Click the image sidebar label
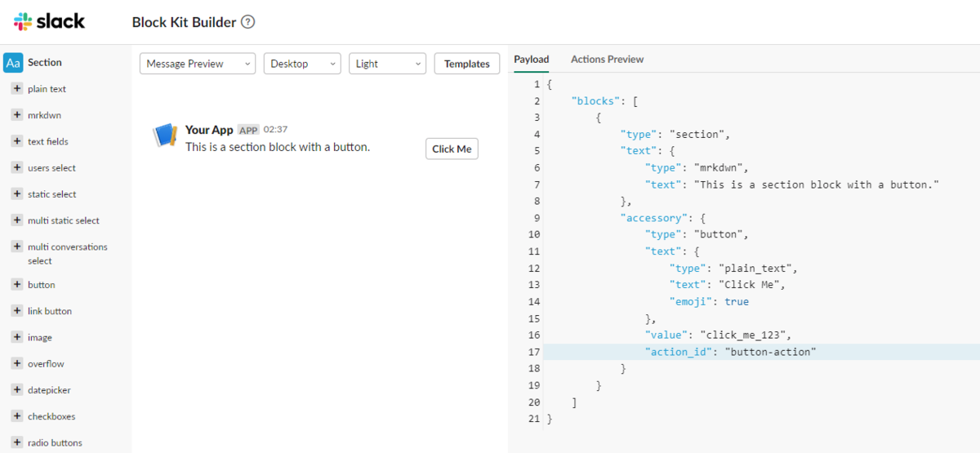This screenshot has height=453, width=980. point(40,336)
